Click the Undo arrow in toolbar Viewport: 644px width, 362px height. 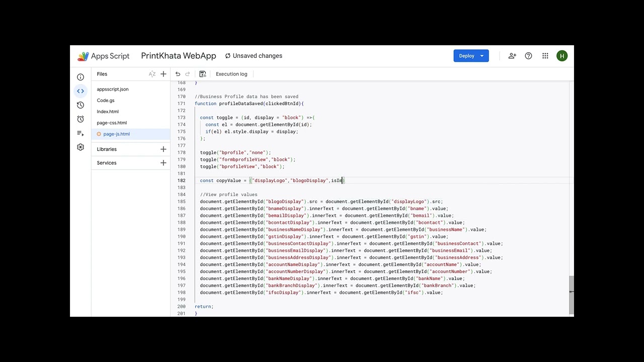(x=178, y=74)
